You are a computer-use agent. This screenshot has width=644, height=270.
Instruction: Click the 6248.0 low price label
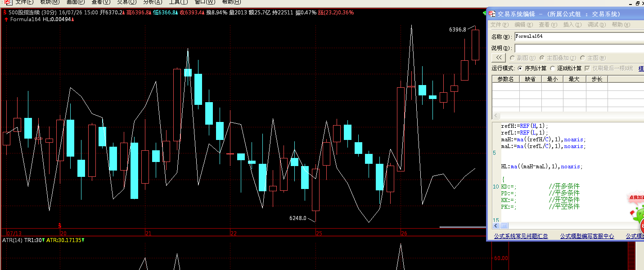(x=297, y=218)
